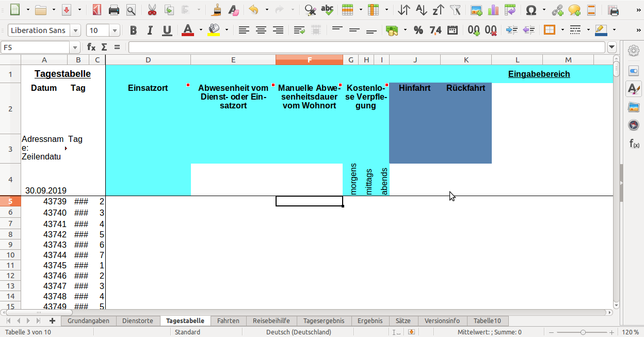
Task: Click the Clear Direct Formatting icon
Action: pos(234,10)
